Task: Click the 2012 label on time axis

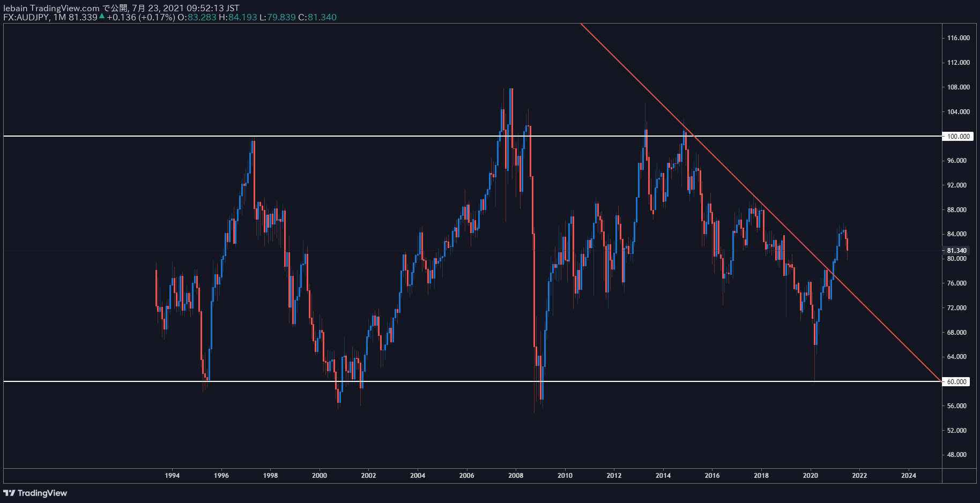Action: [x=614, y=476]
